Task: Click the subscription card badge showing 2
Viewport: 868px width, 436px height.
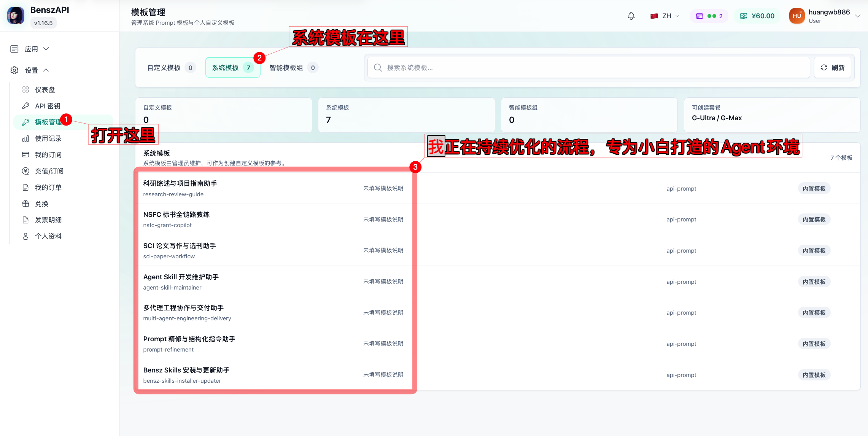Action: pyautogui.click(x=709, y=16)
